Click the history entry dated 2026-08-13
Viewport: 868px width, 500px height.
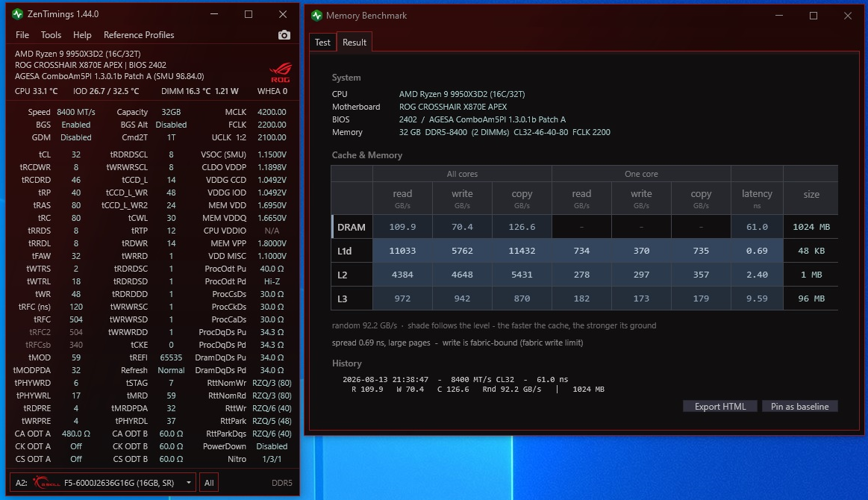tap(474, 384)
